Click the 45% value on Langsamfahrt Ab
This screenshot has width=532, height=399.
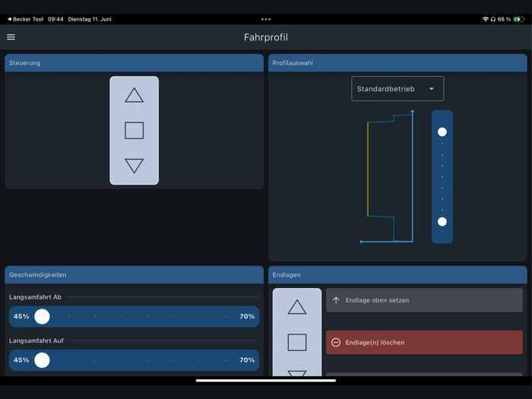tap(21, 317)
